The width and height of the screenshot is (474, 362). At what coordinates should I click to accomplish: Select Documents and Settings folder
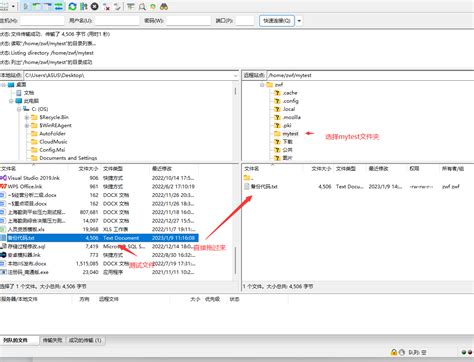click(x=68, y=158)
